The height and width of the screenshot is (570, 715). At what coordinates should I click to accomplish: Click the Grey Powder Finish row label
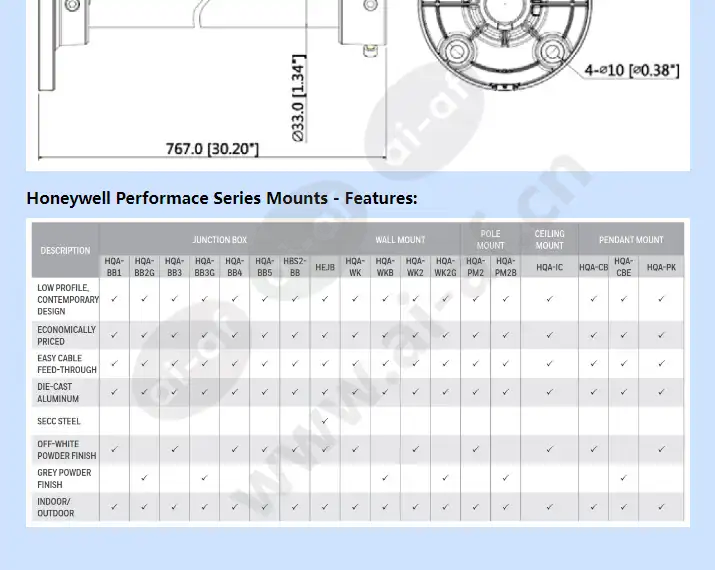[64, 478]
